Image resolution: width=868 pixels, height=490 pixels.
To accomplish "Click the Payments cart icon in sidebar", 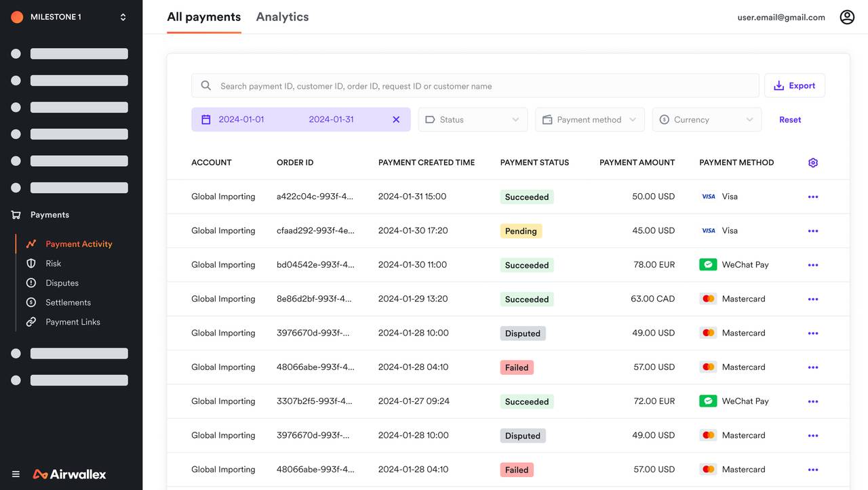I will (x=16, y=215).
